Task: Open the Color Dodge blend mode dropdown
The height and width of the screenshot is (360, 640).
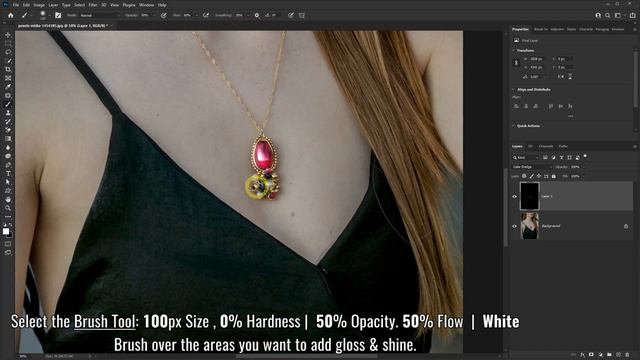Action: [x=532, y=167]
